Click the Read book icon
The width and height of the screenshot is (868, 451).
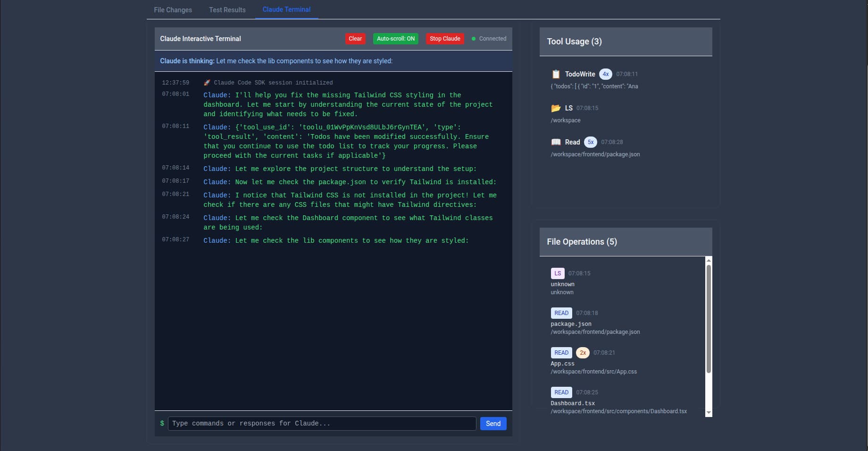556,142
